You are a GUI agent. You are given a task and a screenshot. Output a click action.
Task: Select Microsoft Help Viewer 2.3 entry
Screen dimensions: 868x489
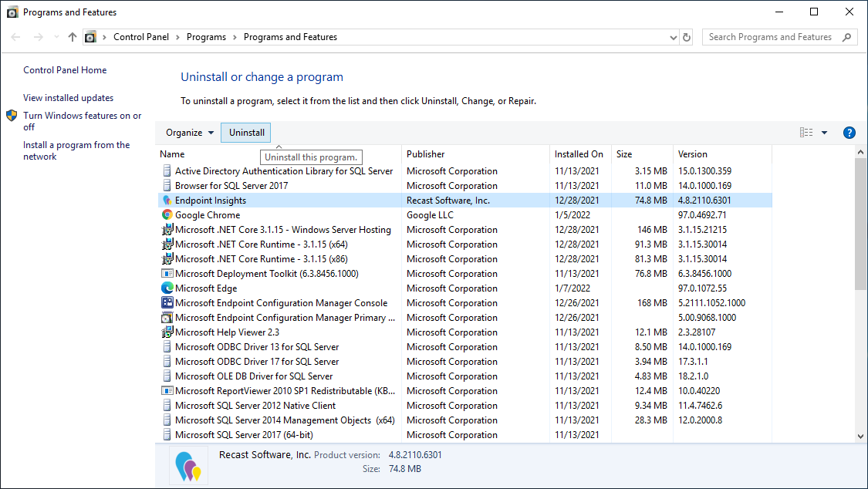pyautogui.click(x=227, y=332)
